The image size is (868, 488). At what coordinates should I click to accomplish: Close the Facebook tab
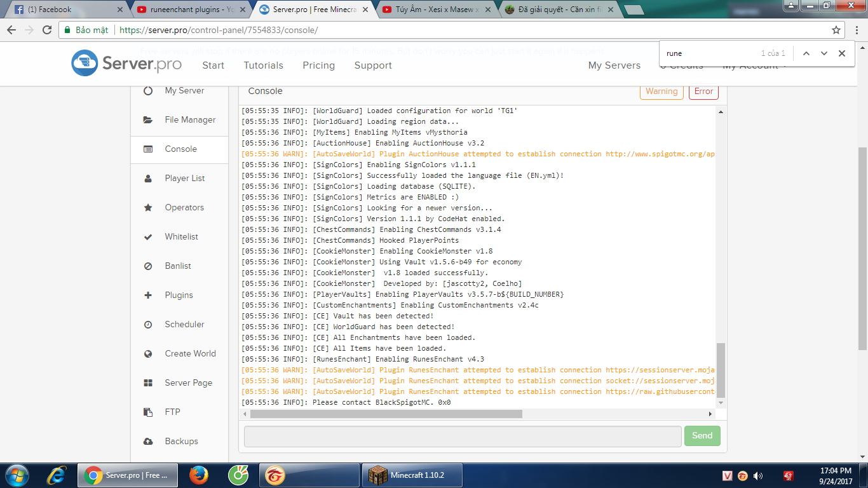tap(120, 10)
